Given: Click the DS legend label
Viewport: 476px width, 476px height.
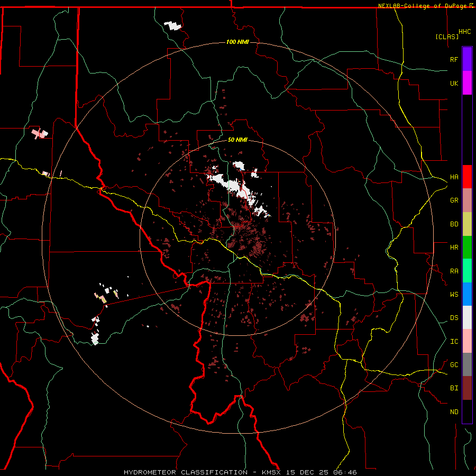Looking at the screenshot, I should coord(454,318).
